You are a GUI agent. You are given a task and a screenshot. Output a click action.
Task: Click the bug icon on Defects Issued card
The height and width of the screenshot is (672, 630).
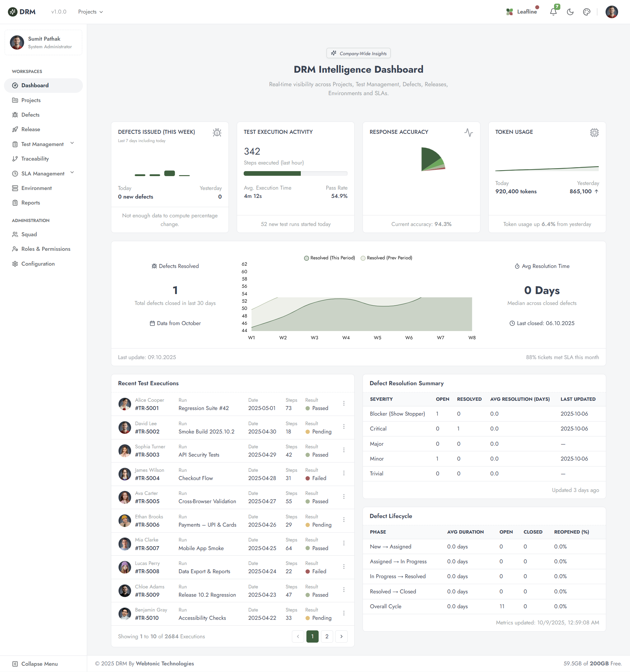click(x=217, y=132)
